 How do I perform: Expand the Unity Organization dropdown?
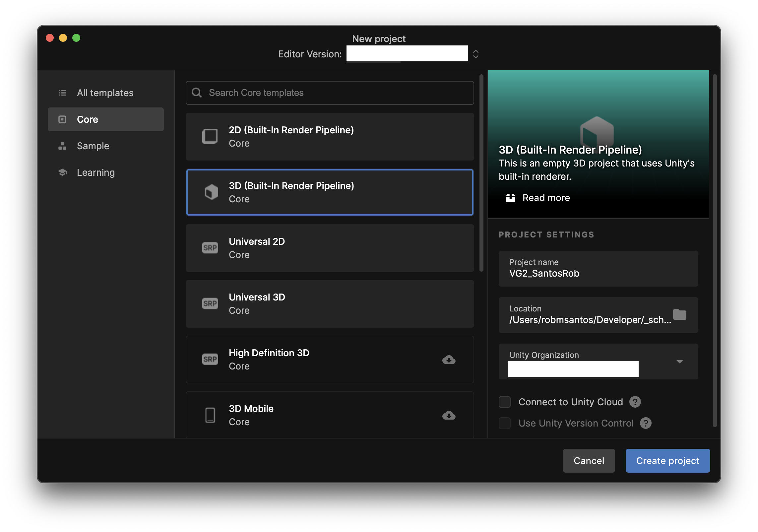(x=679, y=362)
